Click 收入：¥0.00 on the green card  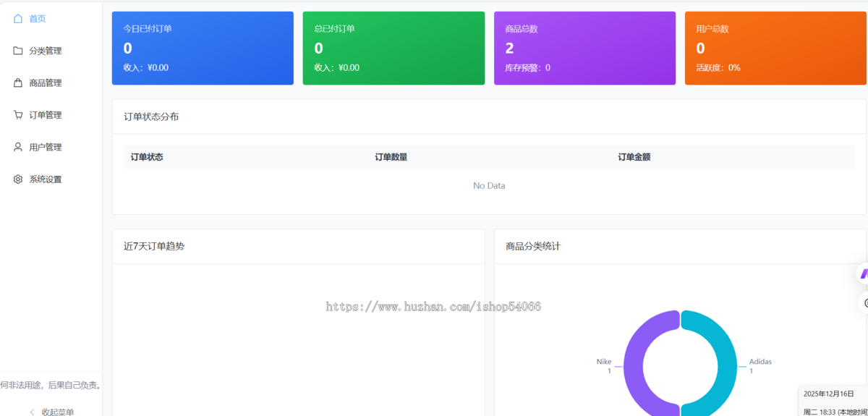click(336, 68)
